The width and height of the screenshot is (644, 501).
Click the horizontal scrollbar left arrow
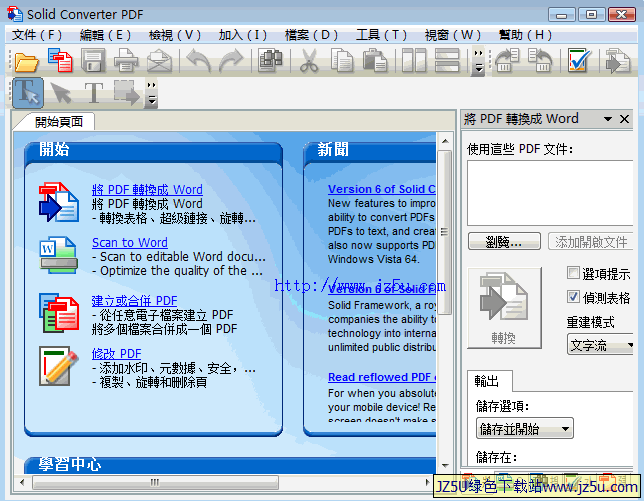[22, 482]
